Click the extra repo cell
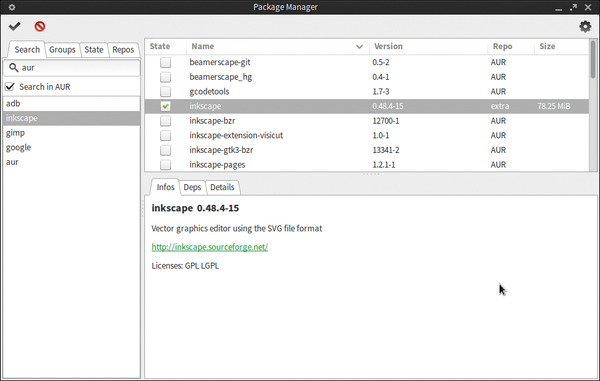This screenshot has width=600, height=381. coord(500,106)
